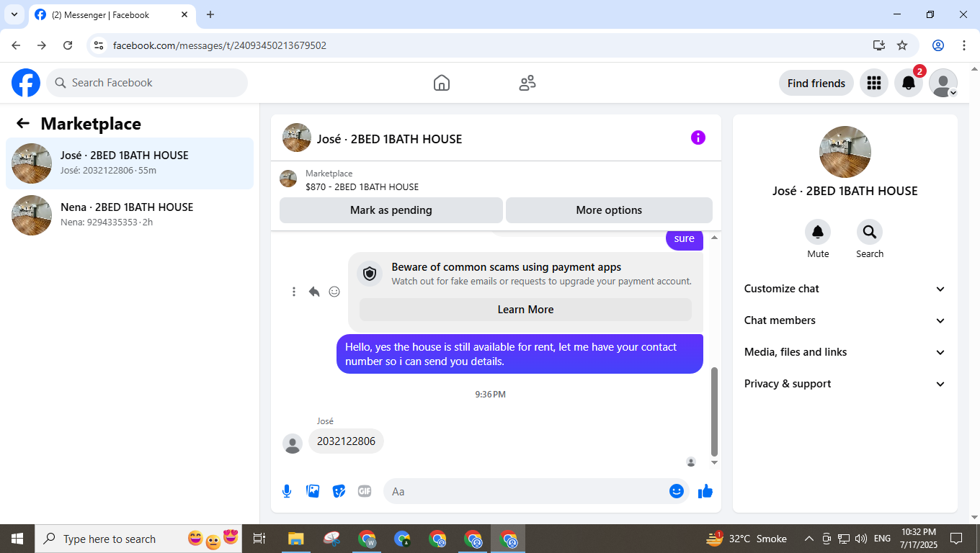Open Windows Start menu
The height and width of the screenshot is (553, 980).
(x=17, y=539)
